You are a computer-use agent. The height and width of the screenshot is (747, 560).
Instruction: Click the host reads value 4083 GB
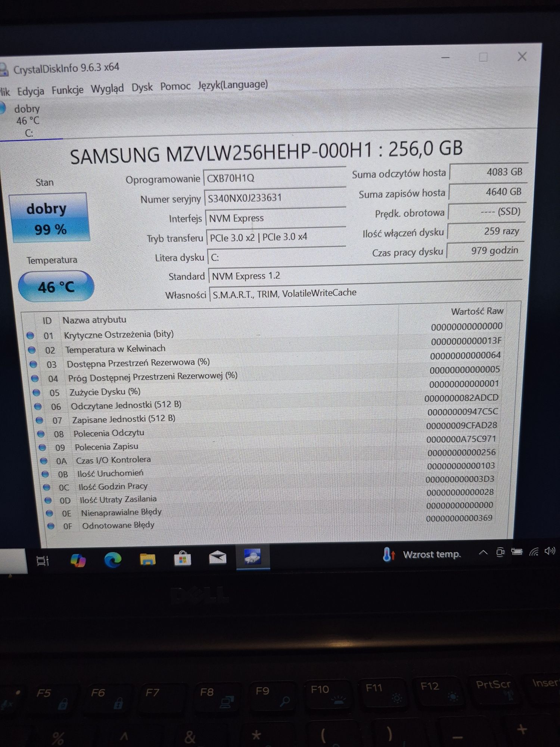(489, 172)
